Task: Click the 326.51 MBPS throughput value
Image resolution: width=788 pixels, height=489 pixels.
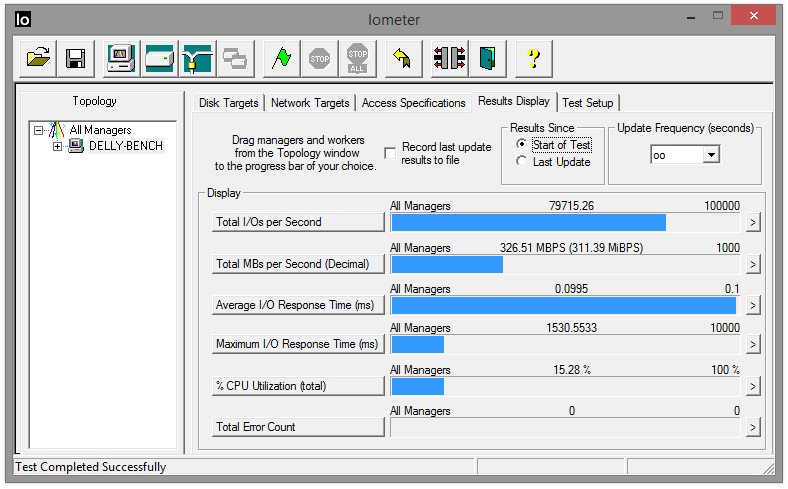Action: tap(571, 248)
